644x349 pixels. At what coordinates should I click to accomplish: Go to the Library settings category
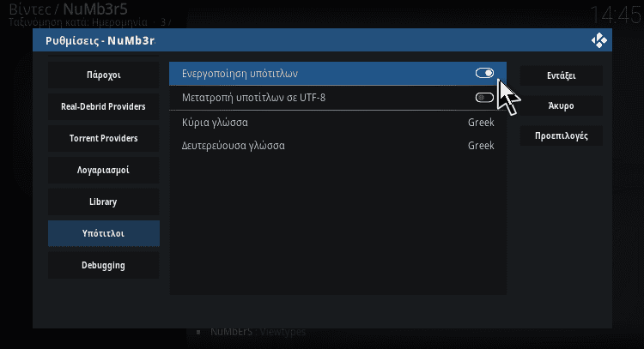[104, 202]
